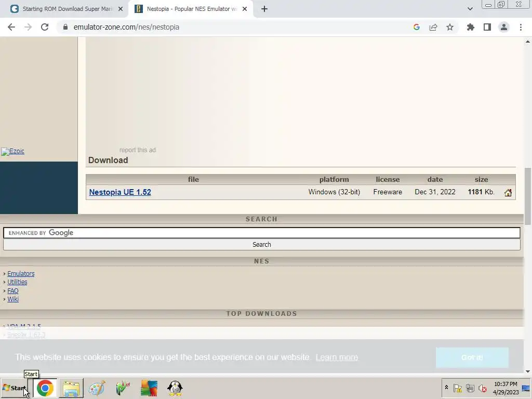Open File Explorer from taskbar
The height and width of the screenshot is (399, 532).
71,388
